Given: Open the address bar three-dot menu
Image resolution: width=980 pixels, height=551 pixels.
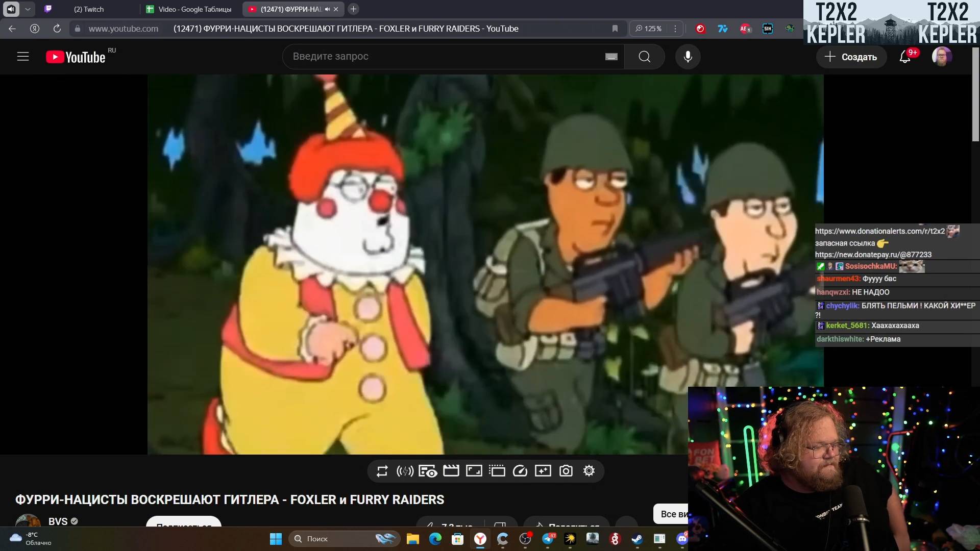Looking at the screenshot, I should point(675,29).
